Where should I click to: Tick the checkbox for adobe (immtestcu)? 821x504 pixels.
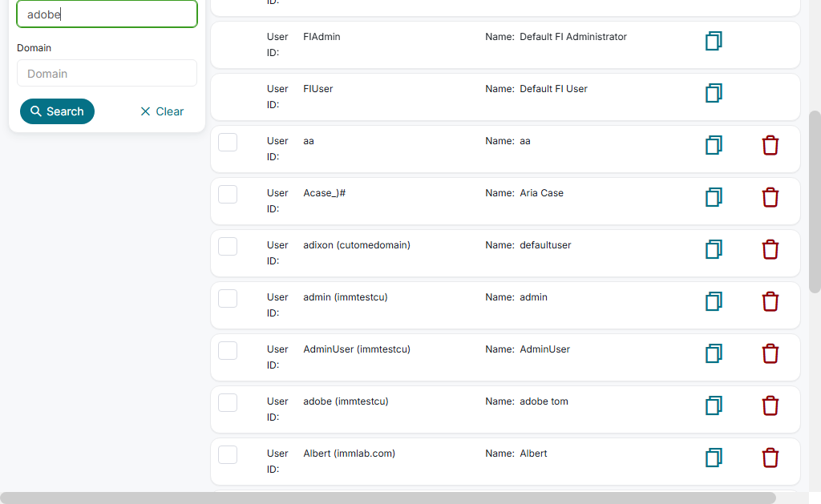228,402
